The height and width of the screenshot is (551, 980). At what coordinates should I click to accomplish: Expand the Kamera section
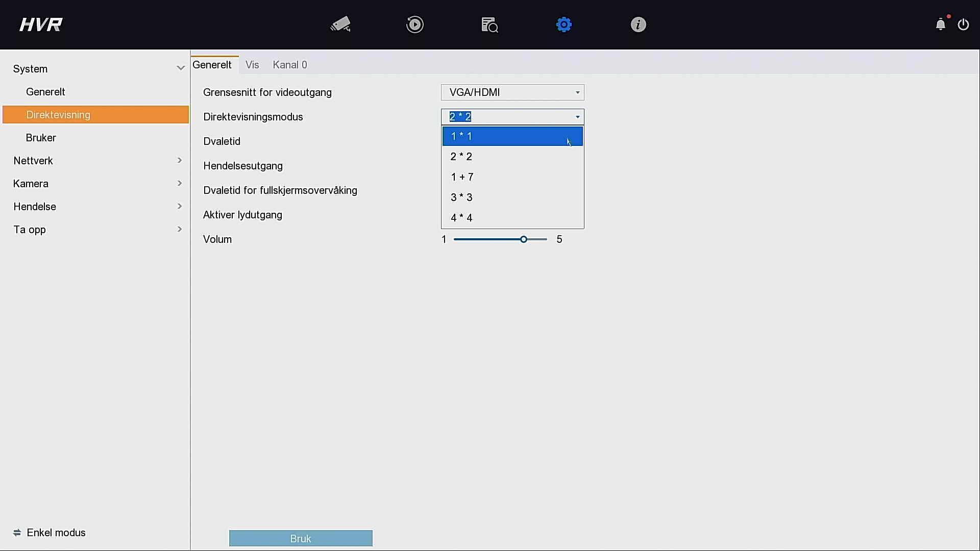[x=97, y=184]
